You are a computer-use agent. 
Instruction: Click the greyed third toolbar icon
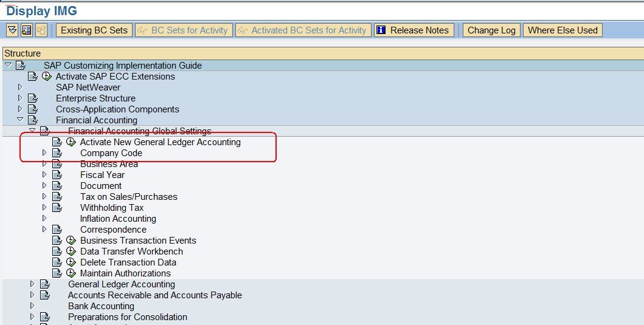pyautogui.click(x=41, y=30)
